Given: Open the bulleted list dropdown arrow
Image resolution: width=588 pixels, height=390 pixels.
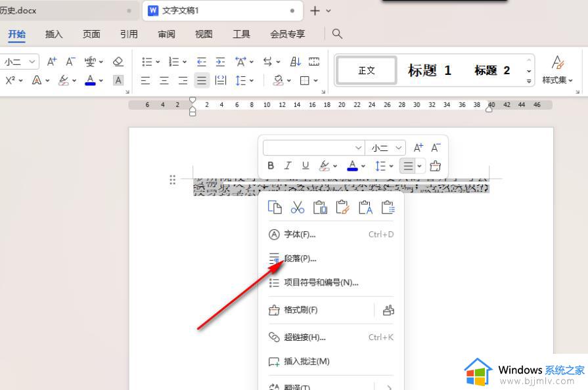Looking at the screenshot, I should coord(158,62).
